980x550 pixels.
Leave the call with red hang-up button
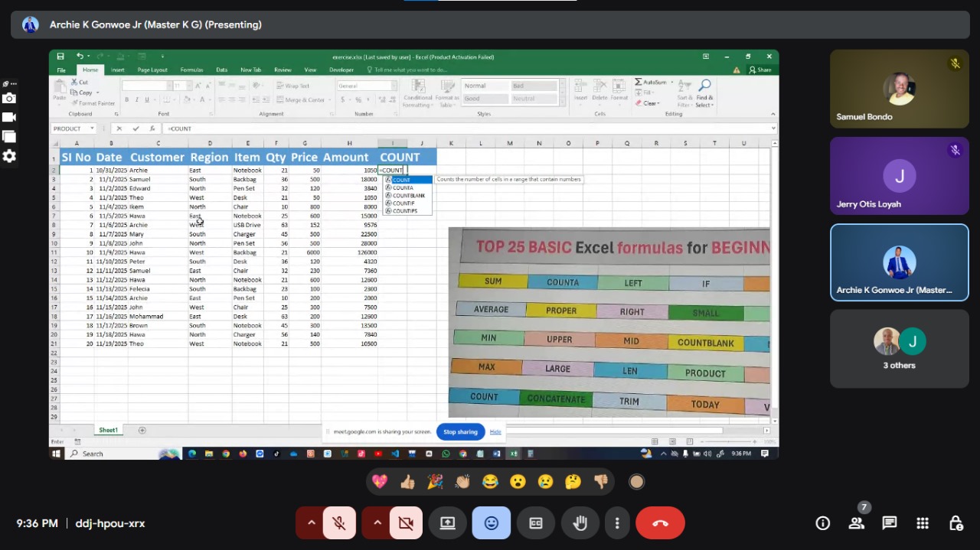click(x=660, y=523)
